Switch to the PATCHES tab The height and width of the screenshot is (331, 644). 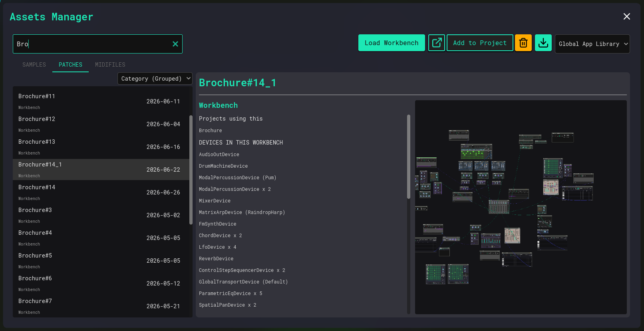click(x=70, y=65)
